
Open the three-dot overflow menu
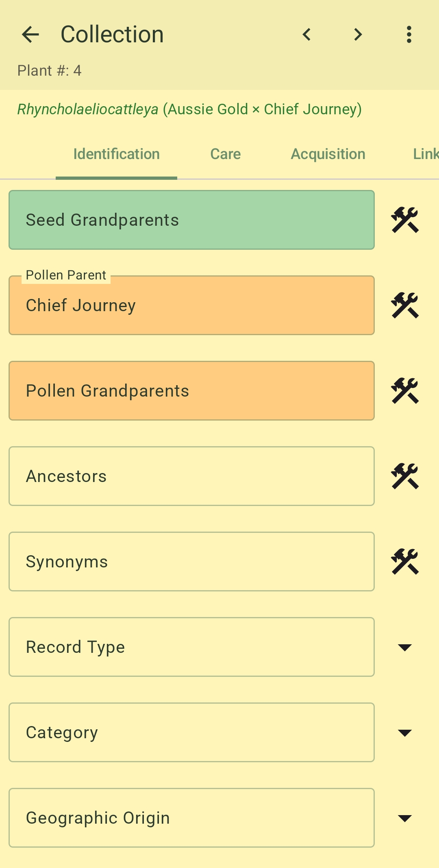click(409, 35)
